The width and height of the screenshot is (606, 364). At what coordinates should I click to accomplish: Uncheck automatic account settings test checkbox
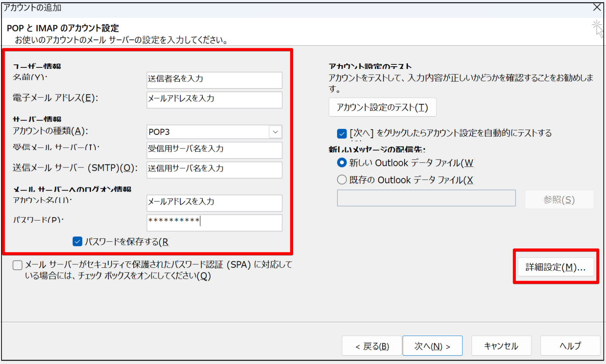342,134
